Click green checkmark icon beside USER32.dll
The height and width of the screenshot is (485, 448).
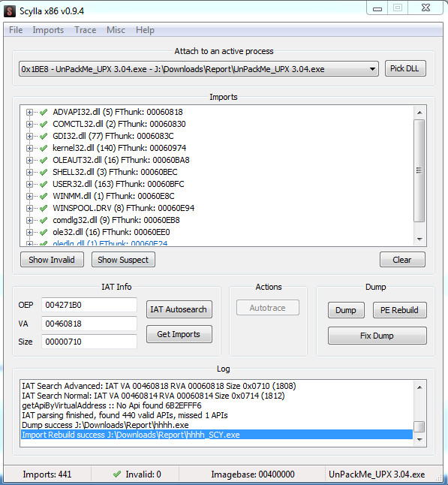click(44, 185)
